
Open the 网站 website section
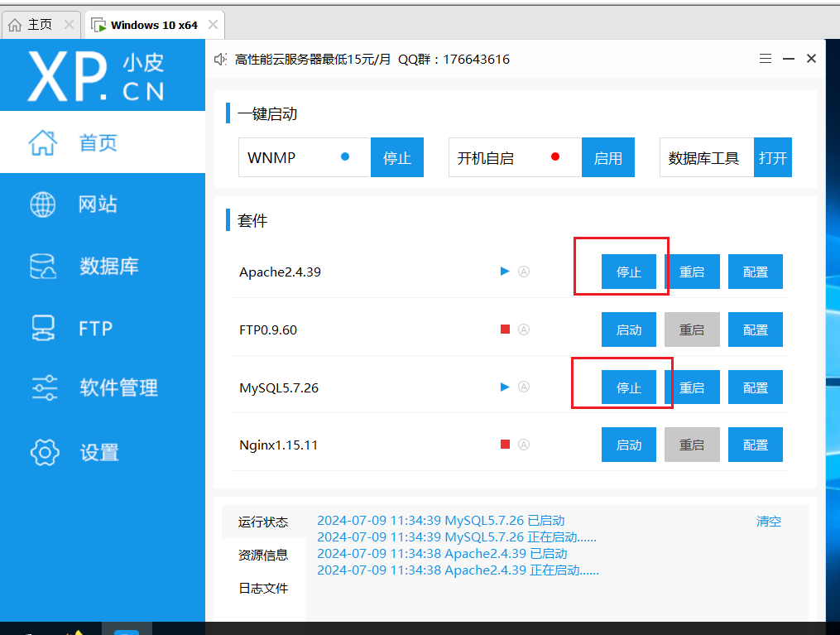click(103, 204)
